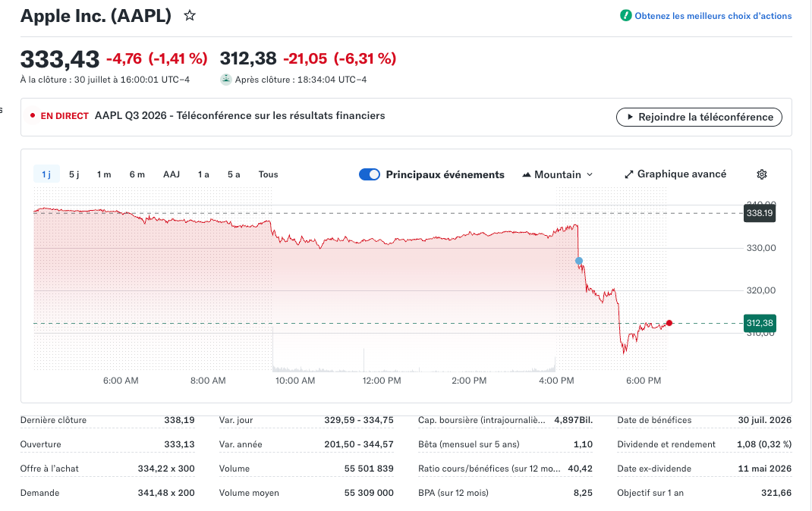Click the Objectif sur 1 an value 321,66
Image resolution: width=812 pixels, height=511 pixels.
[x=776, y=493]
